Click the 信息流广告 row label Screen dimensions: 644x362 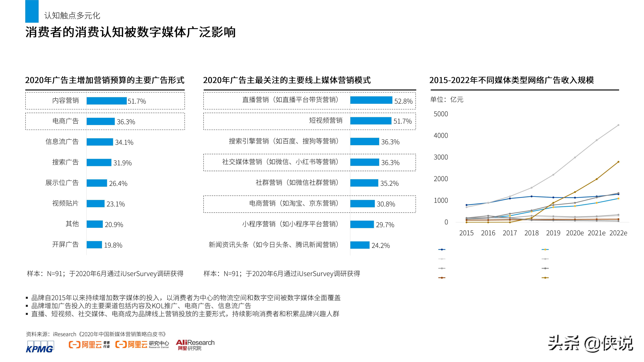62,142
